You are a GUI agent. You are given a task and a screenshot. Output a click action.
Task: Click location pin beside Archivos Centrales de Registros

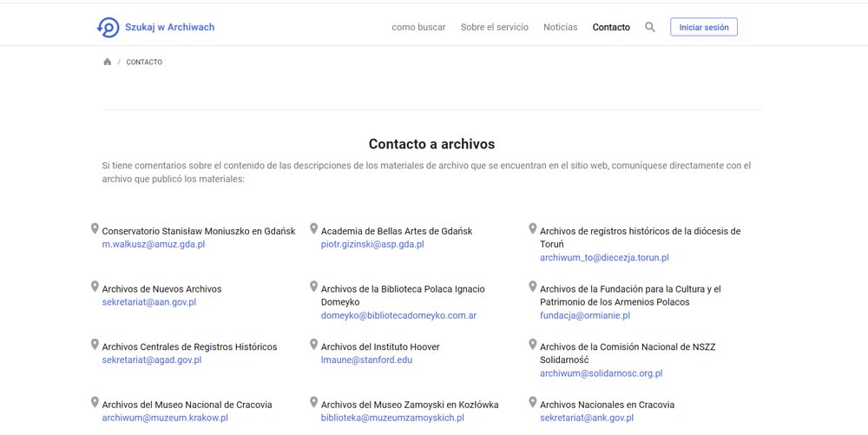point(95,344)
